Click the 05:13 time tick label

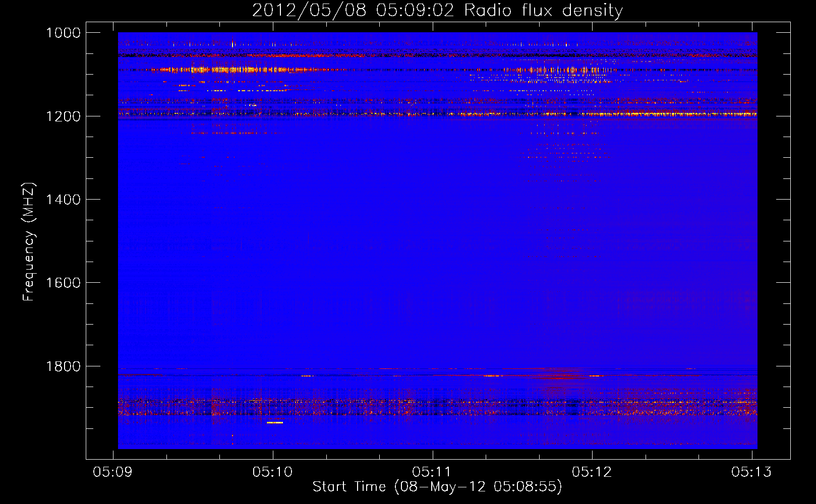[x=751, y=472]
